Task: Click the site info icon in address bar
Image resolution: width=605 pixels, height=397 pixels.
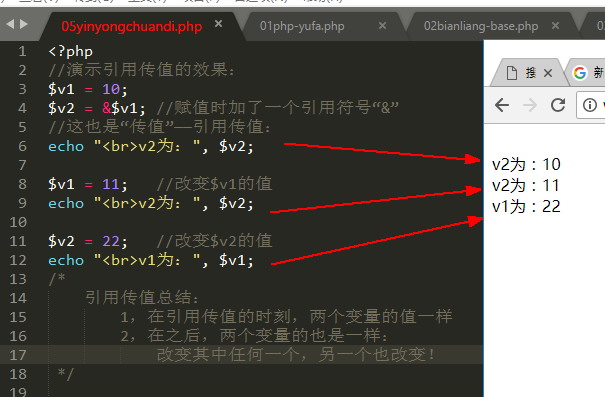Action: [590, 105]
